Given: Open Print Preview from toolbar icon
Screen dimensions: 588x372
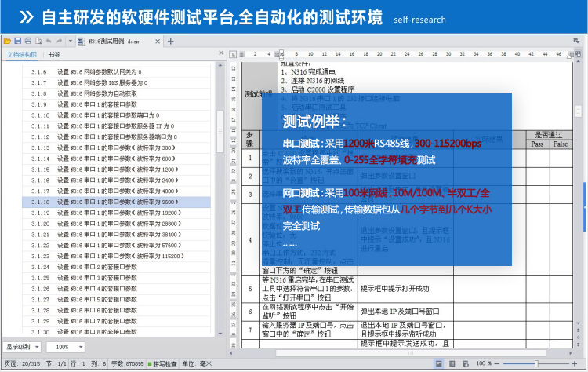Looking at the screenshot, I should (x=38, y=41).
